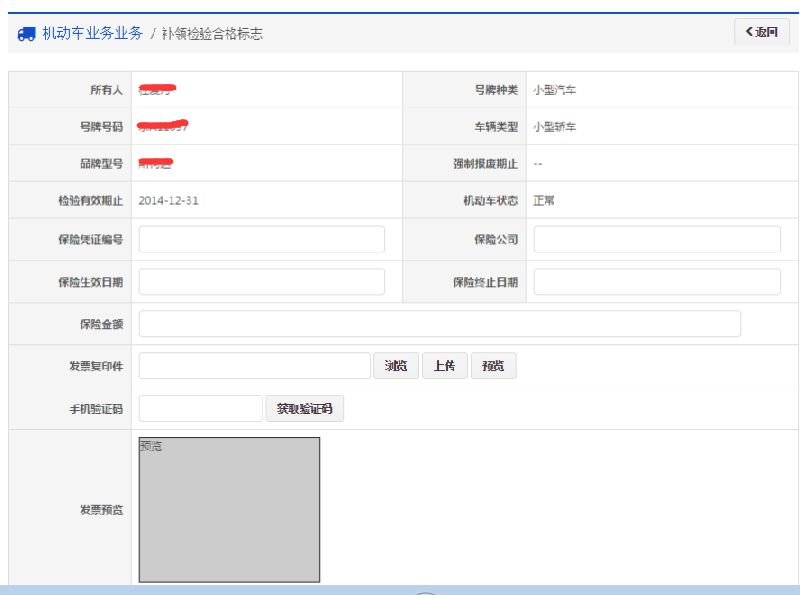Image resolution: width=800 pixels, height=595 pixels.
Task: Click the 保险金额 input field
Action: point(439,324)
